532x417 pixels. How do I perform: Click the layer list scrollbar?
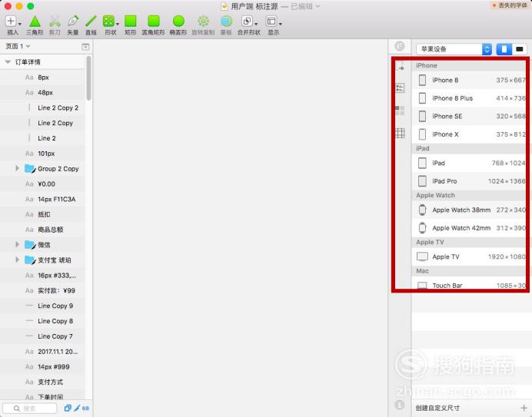tap(88, 78)
